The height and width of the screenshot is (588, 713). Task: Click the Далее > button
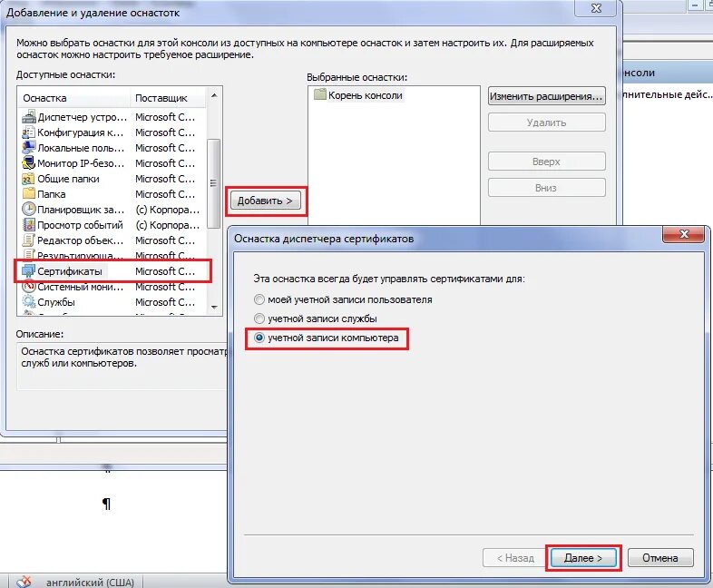point(583,558)
